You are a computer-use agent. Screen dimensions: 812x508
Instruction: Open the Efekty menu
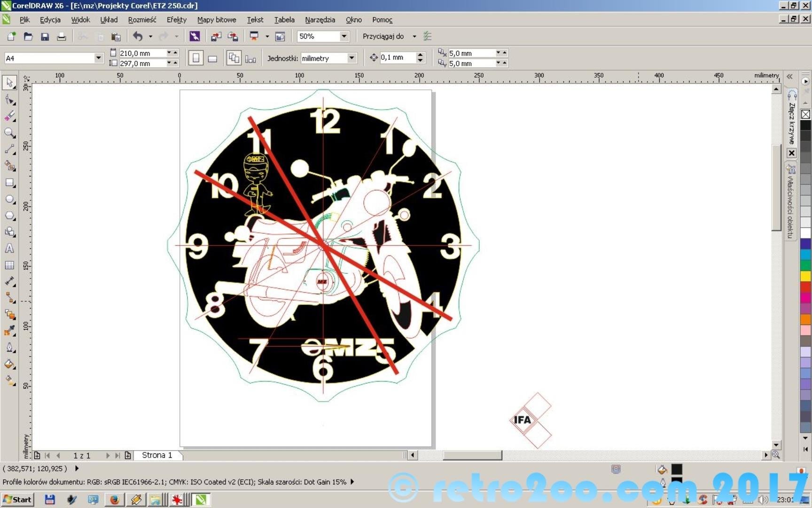pos(176,20)
